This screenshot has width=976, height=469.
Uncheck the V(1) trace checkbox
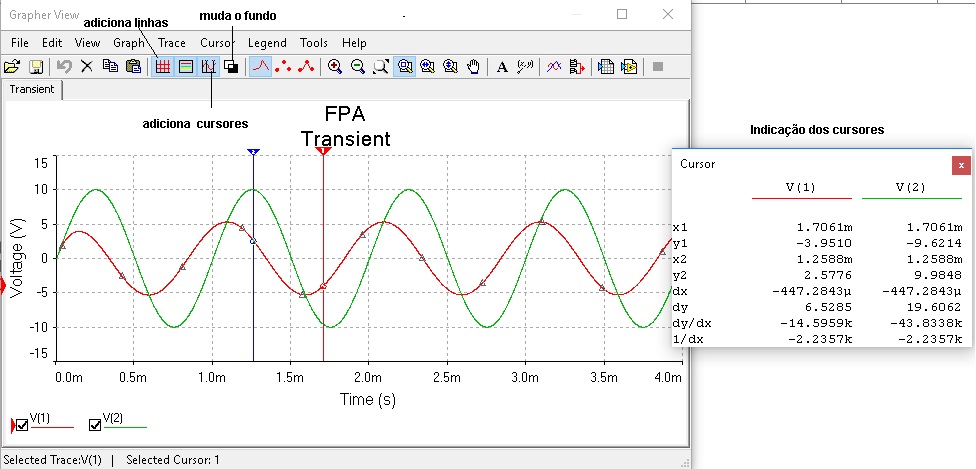coord(22,425)
